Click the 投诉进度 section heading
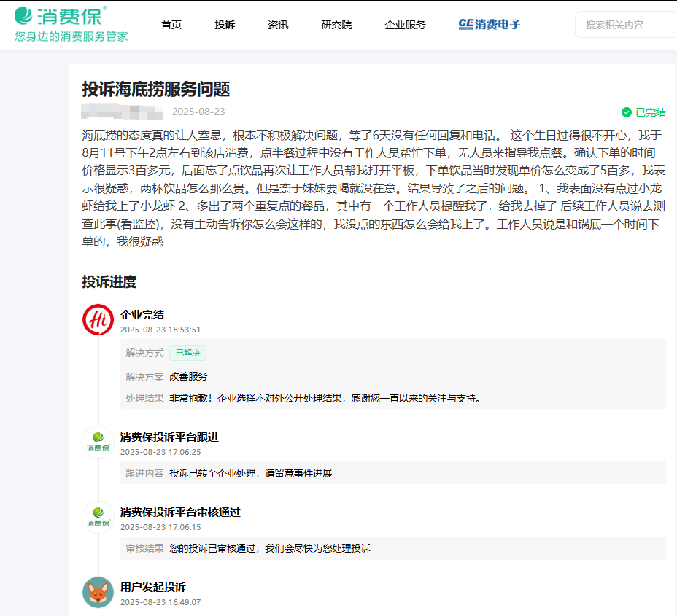This screenshot has width=677, height=616. click(x=109, y=281)
